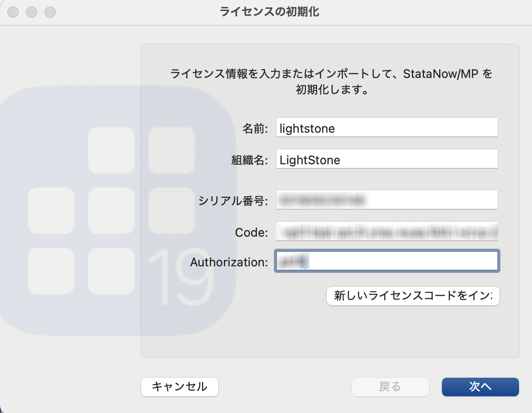Click the 名前 input field containing lightstone

click(387, 128)
